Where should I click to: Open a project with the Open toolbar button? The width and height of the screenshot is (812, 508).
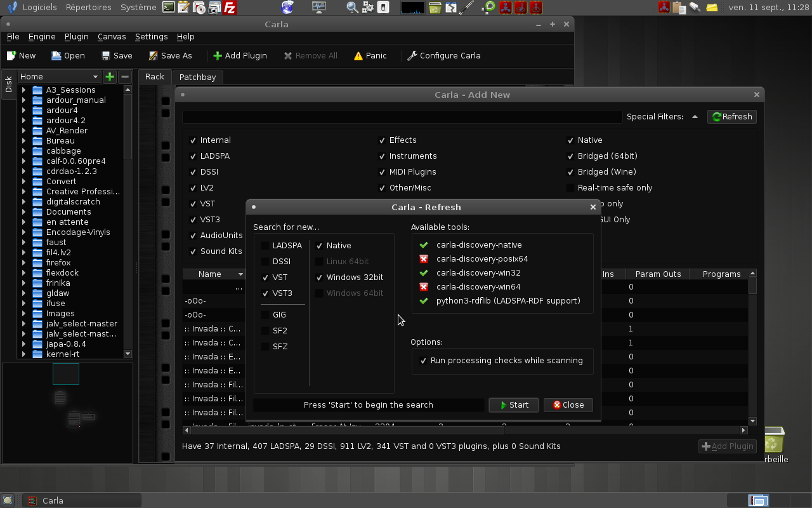click(x=68, y=56)
